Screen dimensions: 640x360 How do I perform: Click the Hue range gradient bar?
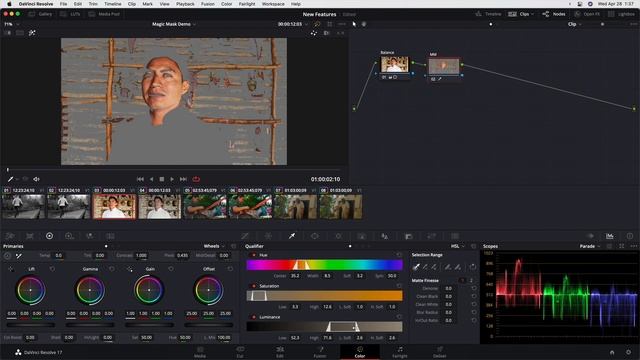pos(324,265)
